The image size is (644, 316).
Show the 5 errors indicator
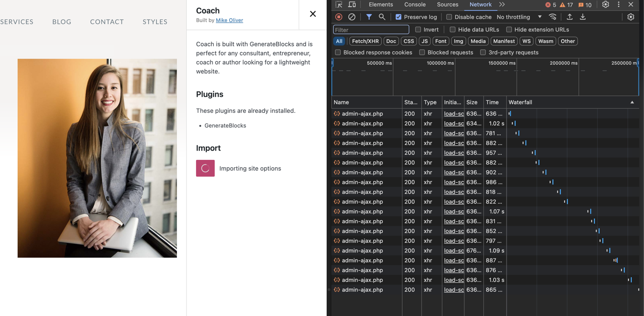coord(551,5)
